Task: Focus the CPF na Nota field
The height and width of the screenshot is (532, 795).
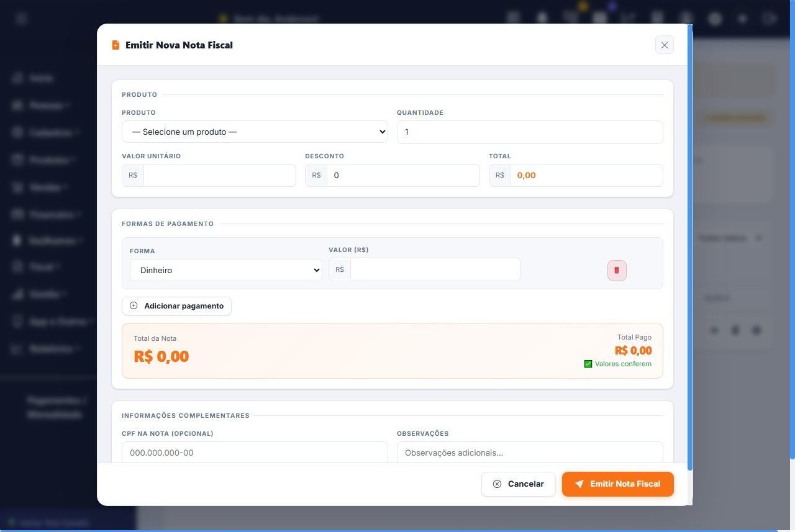Action: [x=255, y=453]
